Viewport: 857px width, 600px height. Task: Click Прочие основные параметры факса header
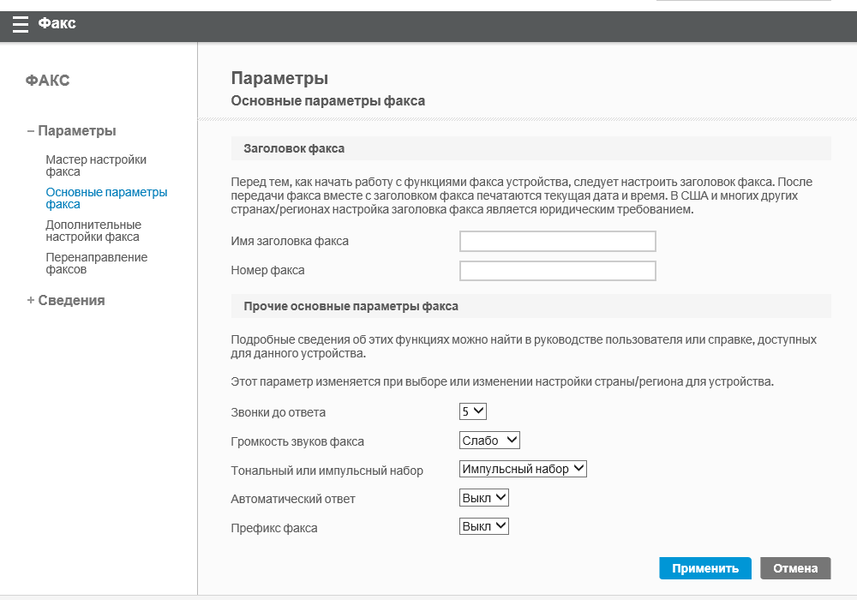[350, 306]
